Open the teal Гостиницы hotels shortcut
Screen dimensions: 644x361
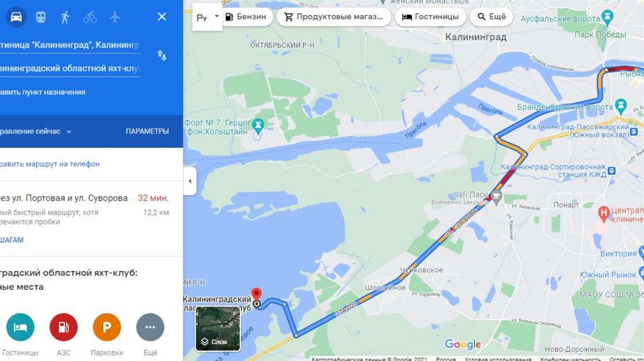tap(20, 327)
